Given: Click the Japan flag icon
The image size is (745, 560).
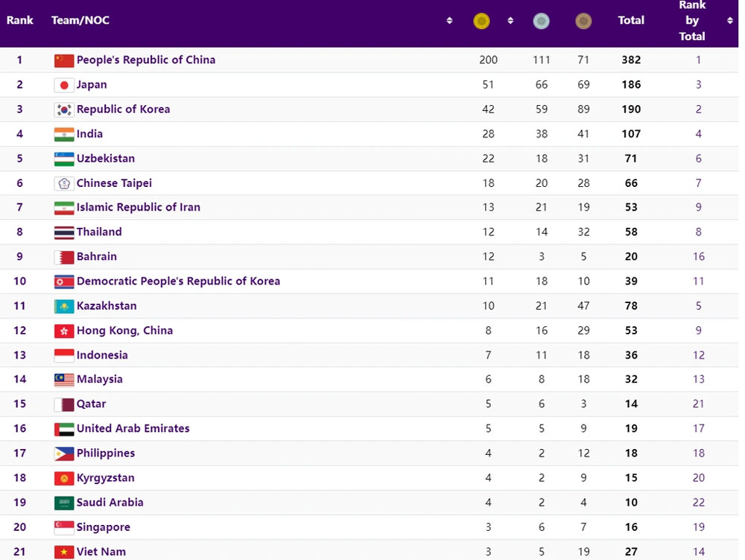Looking at the screenshot, I should 64,85.
